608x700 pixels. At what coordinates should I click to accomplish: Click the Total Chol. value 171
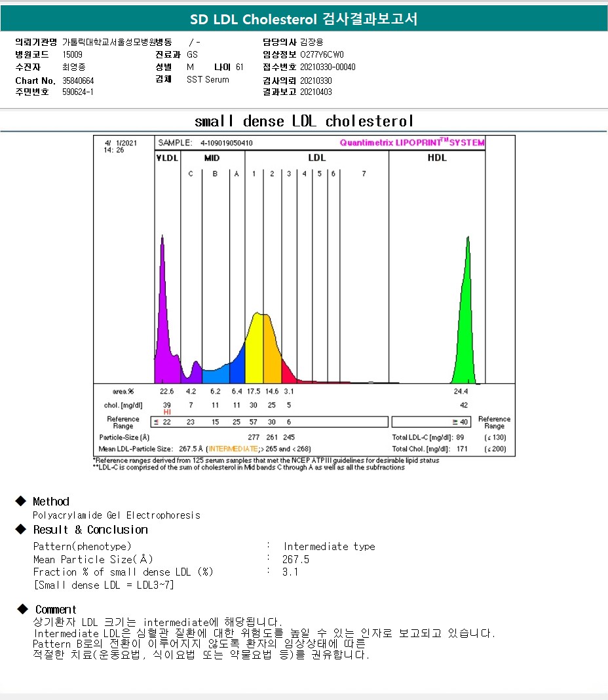click(462, 449)
